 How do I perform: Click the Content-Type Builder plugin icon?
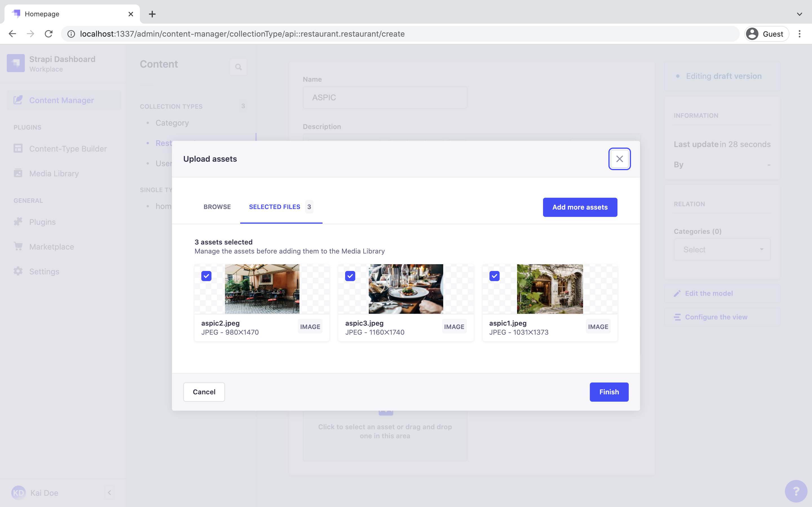click(x=19, y=148)
